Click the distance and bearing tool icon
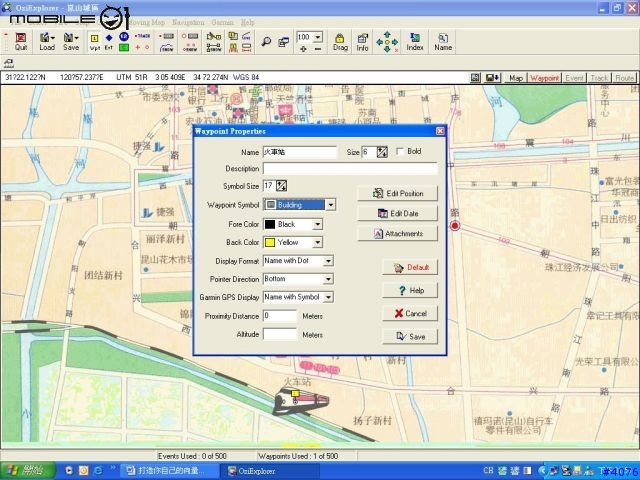The width and height of the screenshot is (640, 480). 246,48
